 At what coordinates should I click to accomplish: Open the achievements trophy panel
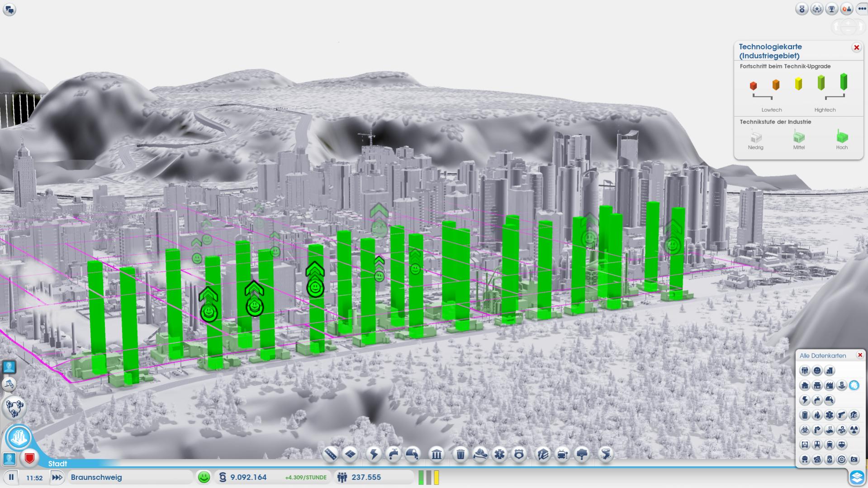832,9
